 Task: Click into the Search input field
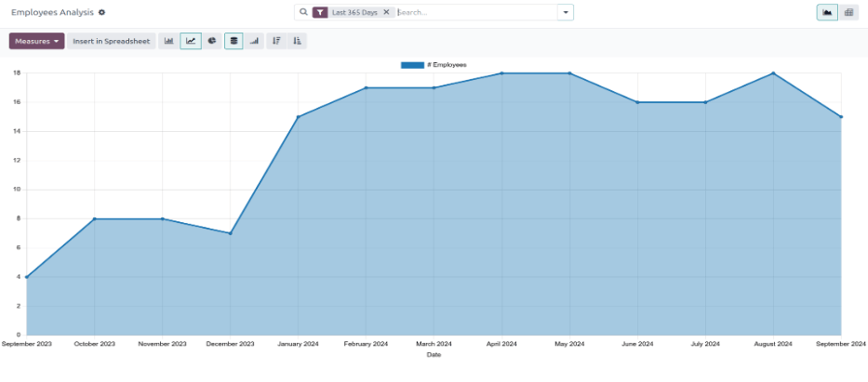pos(474,12)
